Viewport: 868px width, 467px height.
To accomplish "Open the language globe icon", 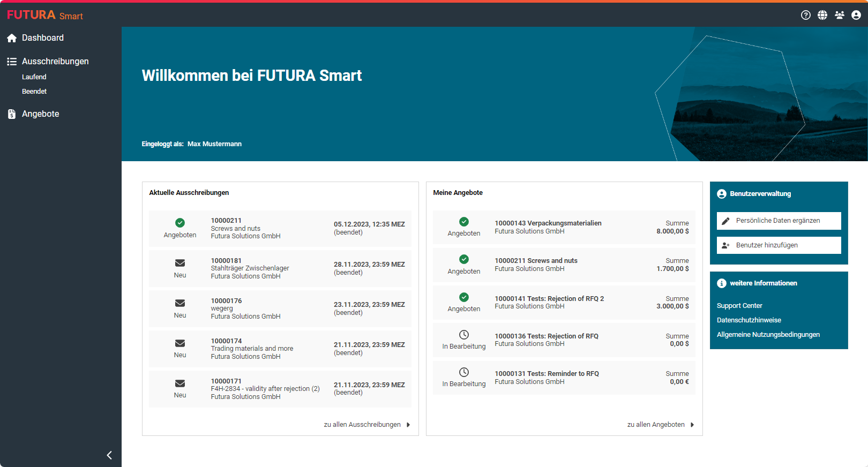I will (822, 15).
